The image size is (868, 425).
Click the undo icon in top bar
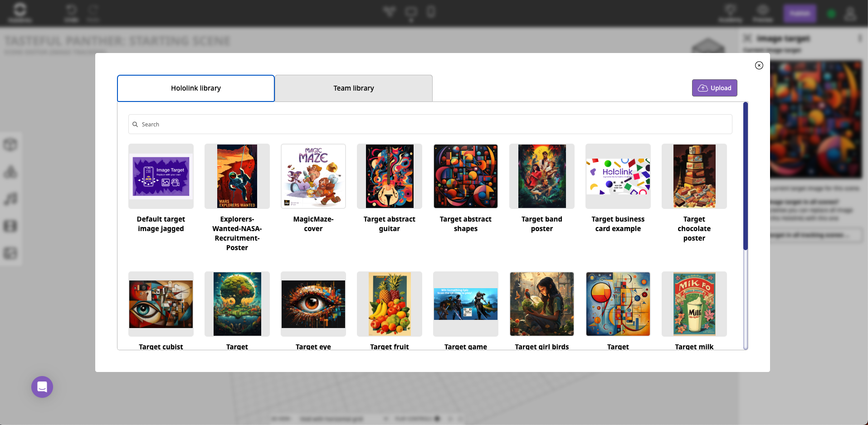[x=71, y=12]
